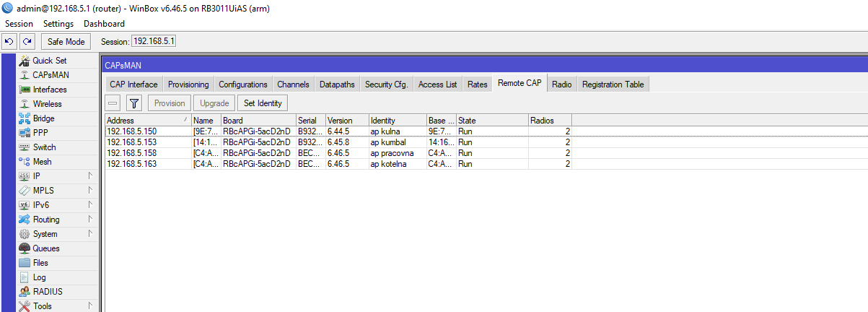The width and height of the screenshot is (868, 312).
Task: Sort by the Version column header
Action: 346,121
